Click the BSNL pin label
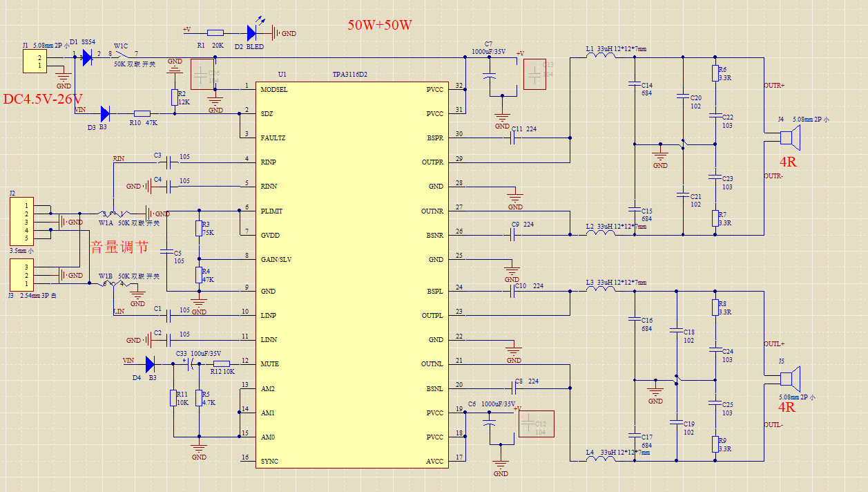The image size is (868, 492). (x=435, y=388)
